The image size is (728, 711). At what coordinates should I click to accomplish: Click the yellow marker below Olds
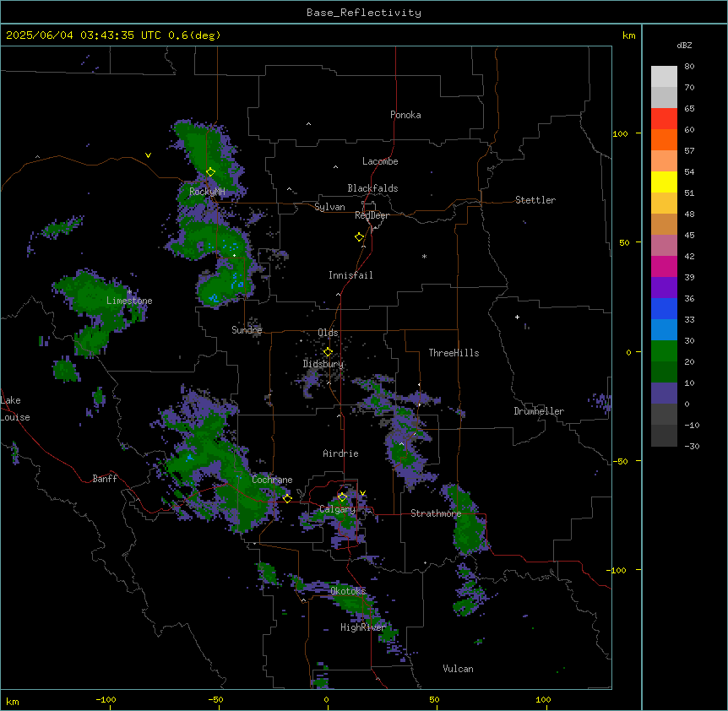(328, 352)
